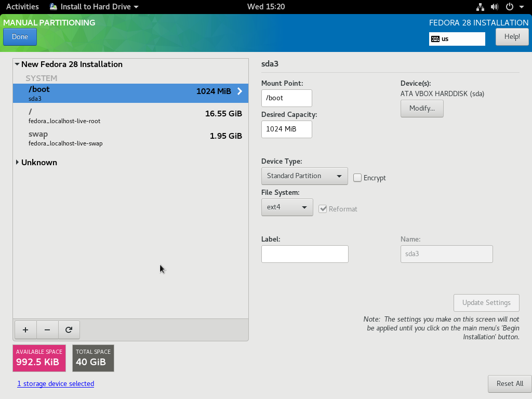Click the SYSTEM section heading
The width and height of the screenshot is (532, 399).
point(42,78)
